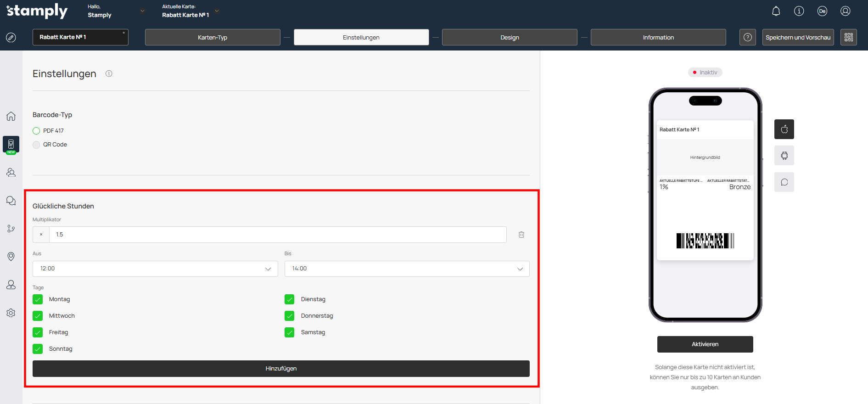This screenshot has height=404, width=868.
Task: Select the PDF 417 barcode type
Action: pyautogui.click(x=37, y=131)
